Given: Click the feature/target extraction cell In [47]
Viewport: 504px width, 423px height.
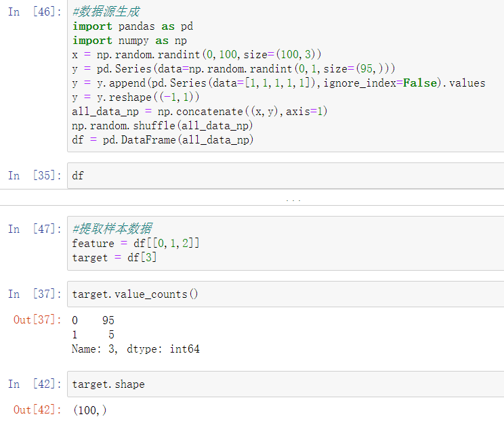Looking at the screenshot, I should (x=285, y=243).
